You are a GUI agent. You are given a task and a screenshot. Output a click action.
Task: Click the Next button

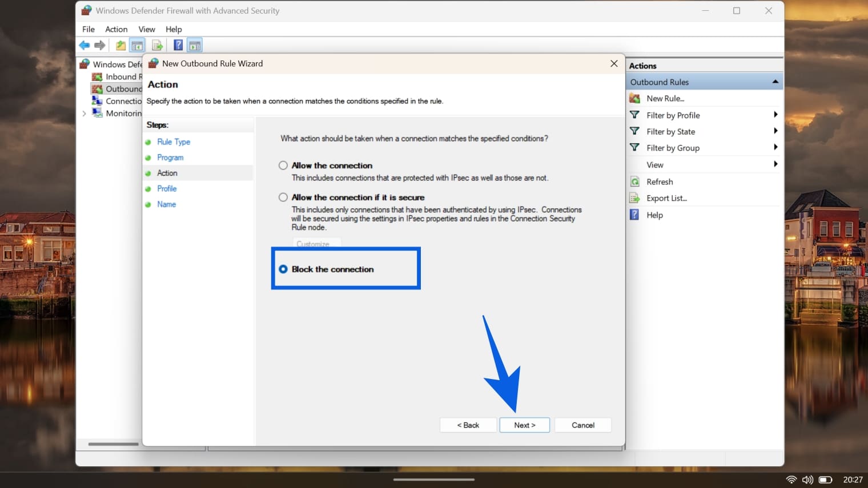[x=525, y=425]
